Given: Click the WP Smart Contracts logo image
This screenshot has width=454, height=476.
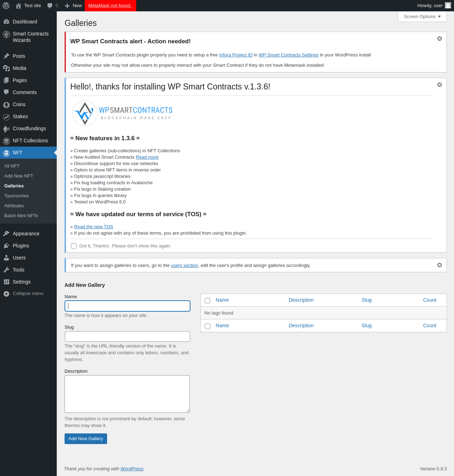Looking at the screenshot, I should [122, 113].
